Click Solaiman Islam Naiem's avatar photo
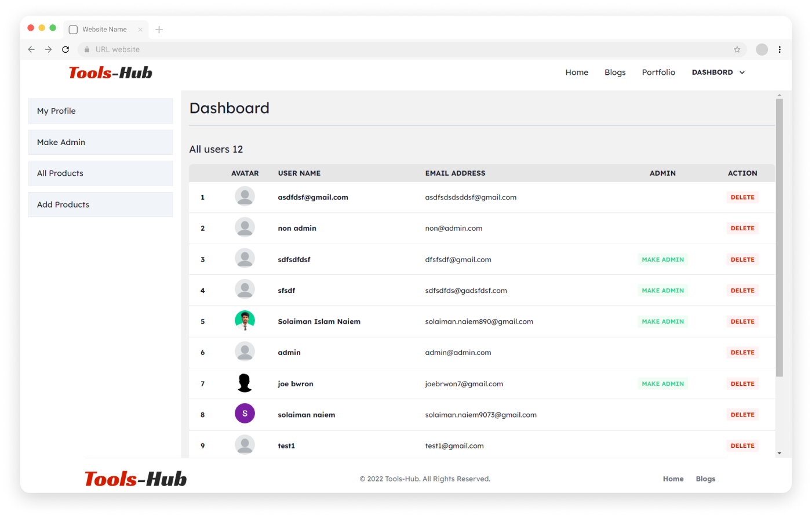This screenshot has height=518, width=812. click(245, 321)
